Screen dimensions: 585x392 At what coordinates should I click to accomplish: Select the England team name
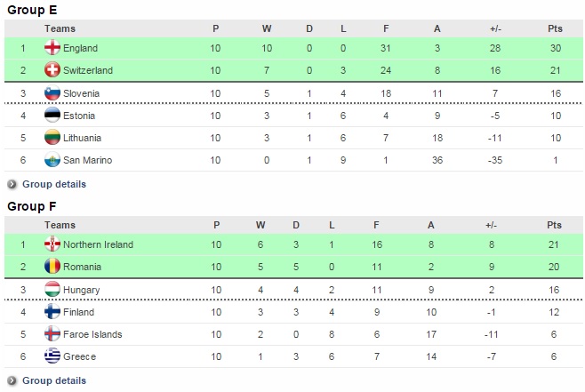[80, 48]
